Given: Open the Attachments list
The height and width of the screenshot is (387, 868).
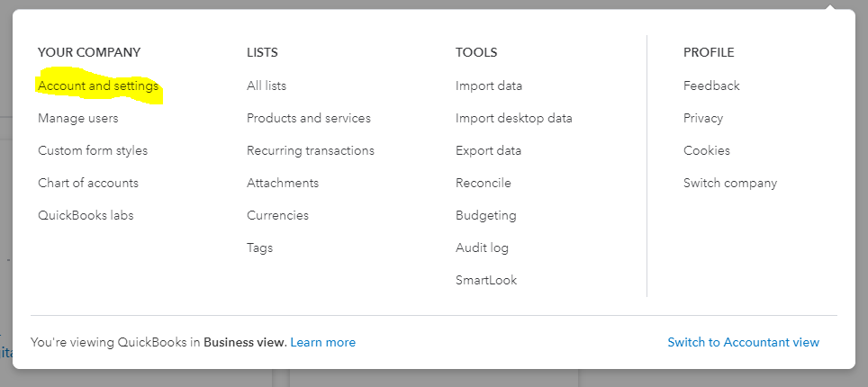Looking at the screenshot, I should pos(283,184).
